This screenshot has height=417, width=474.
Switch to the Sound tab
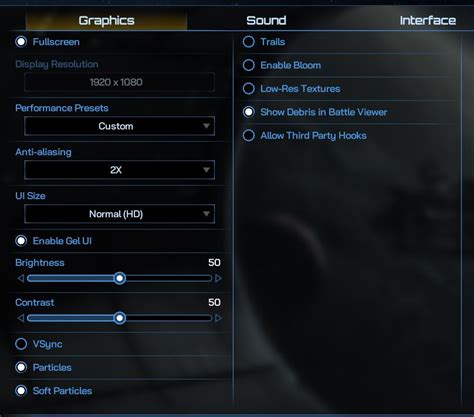(266, 20)
